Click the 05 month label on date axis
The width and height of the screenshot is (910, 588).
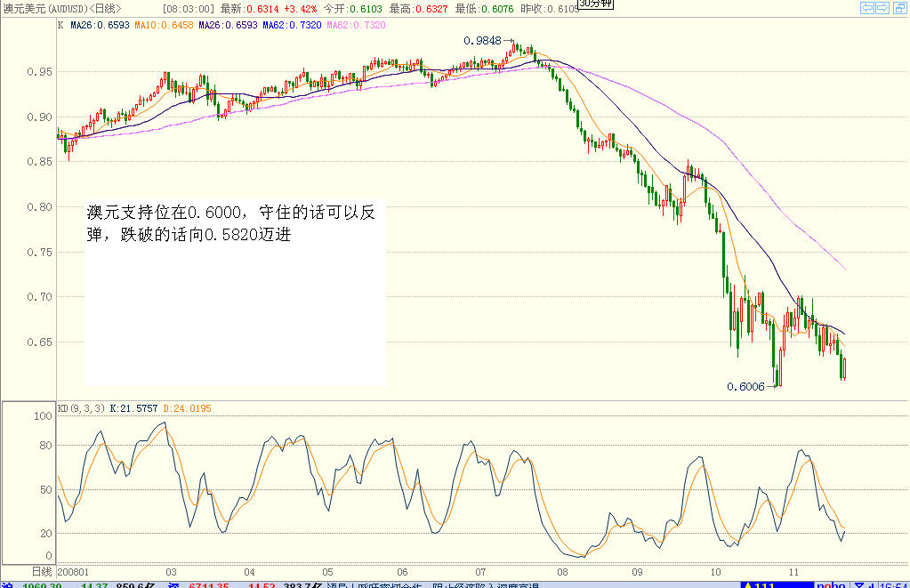pyautogui.click(x=328, y=572)
